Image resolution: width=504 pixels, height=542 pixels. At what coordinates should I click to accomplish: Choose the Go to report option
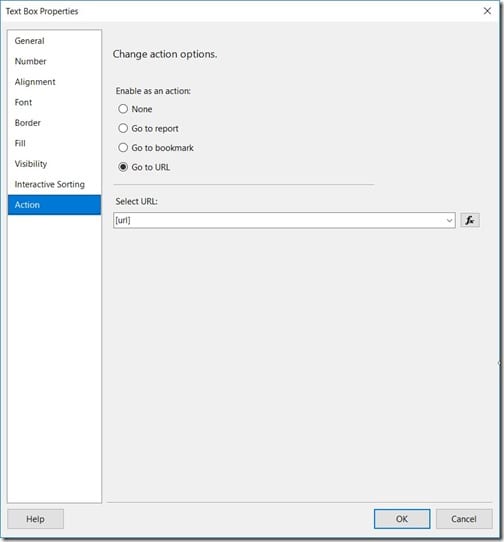[123, 128]
